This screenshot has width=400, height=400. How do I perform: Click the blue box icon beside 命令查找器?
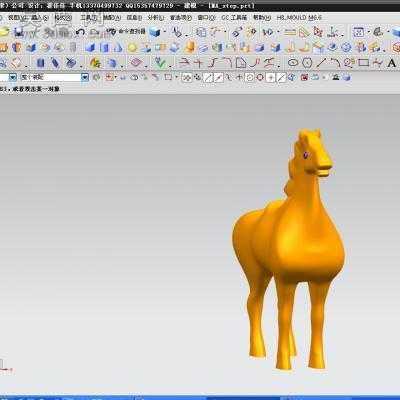[155, 32]
